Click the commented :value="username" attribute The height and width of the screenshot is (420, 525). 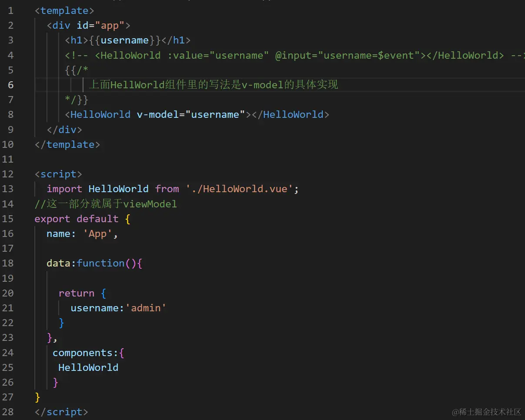[x=218, y=55]
